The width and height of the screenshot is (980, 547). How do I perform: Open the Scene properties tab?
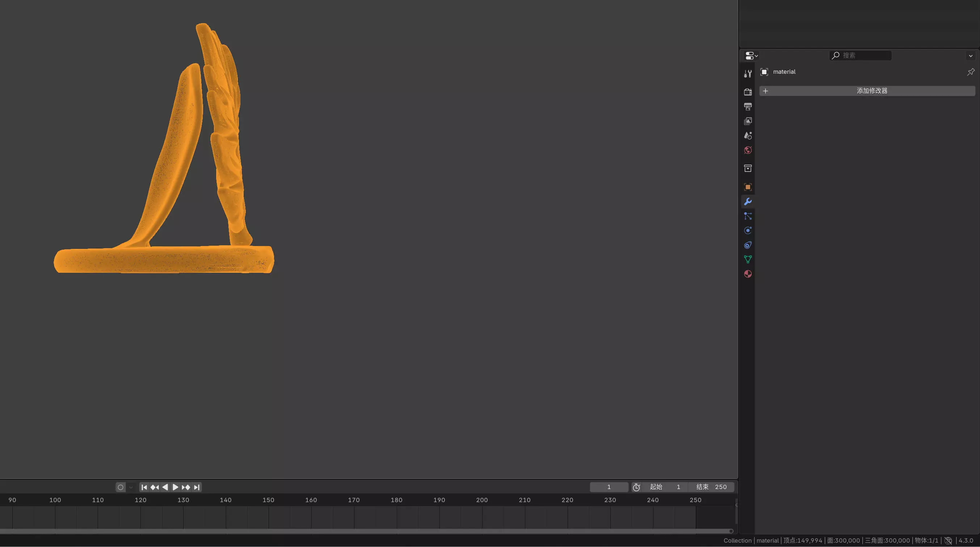click(x=748, y=136)
